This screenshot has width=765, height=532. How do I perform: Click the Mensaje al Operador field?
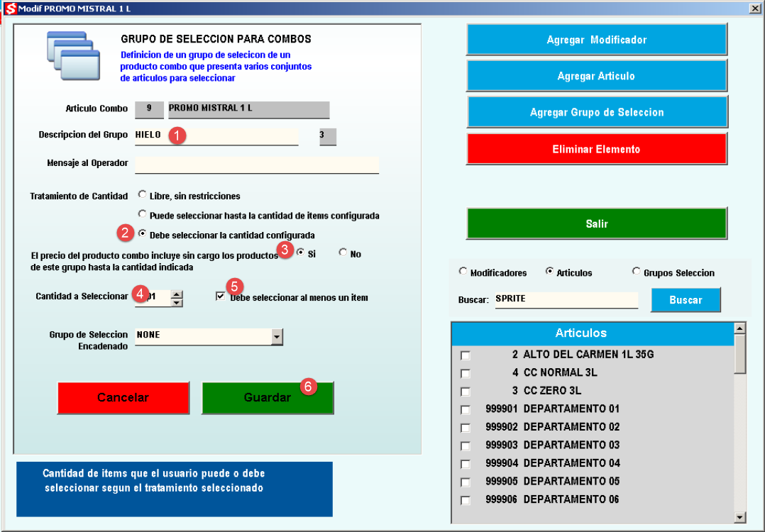point(257,165)
